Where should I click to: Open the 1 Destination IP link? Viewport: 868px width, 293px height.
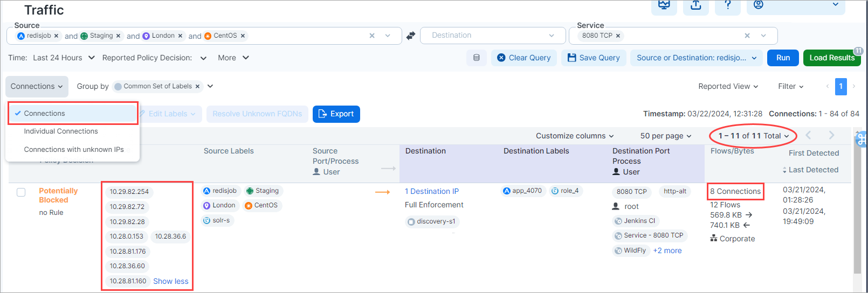coord(431,191)
